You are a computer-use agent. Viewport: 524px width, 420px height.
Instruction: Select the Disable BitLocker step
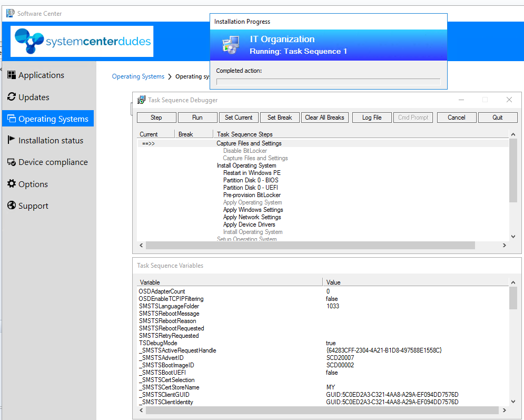pyautogui.click(x=245, y=151)
